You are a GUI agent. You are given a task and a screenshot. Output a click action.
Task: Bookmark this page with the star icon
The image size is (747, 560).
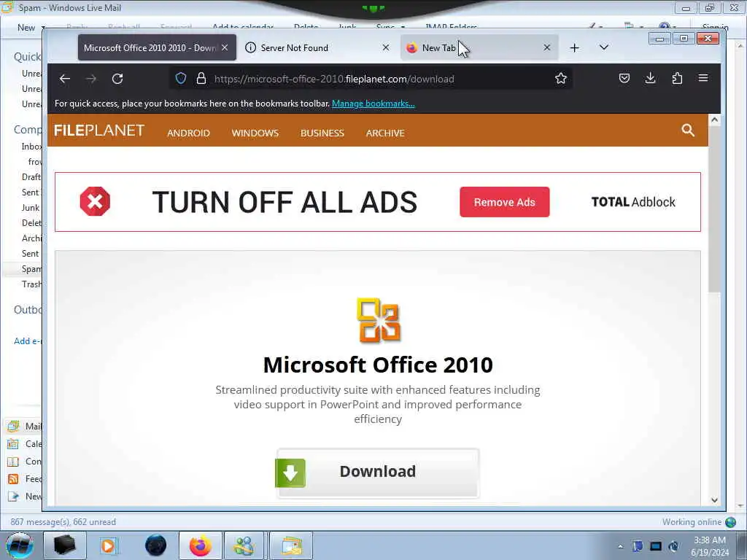tap(561, 78)
